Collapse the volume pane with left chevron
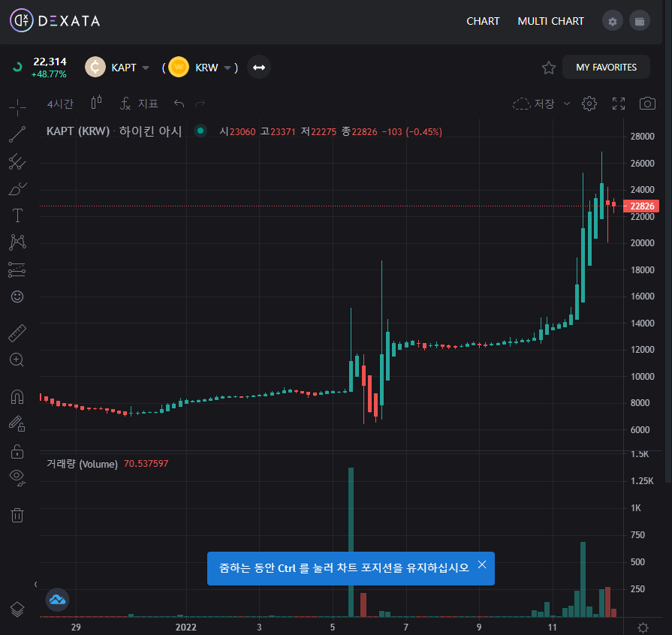Screen dimensions: 672x635 (x=35, y=584)
